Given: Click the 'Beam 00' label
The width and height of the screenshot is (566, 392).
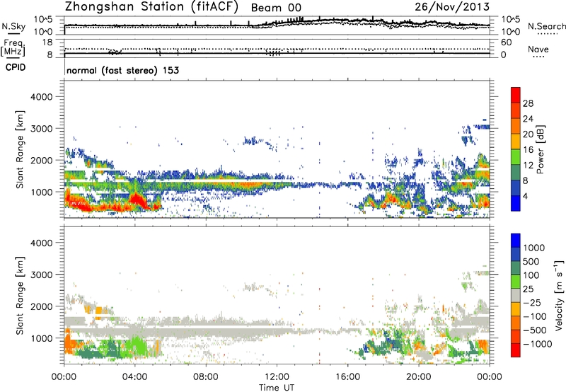Looking at the screenshot, I should [x=276, y=8].
